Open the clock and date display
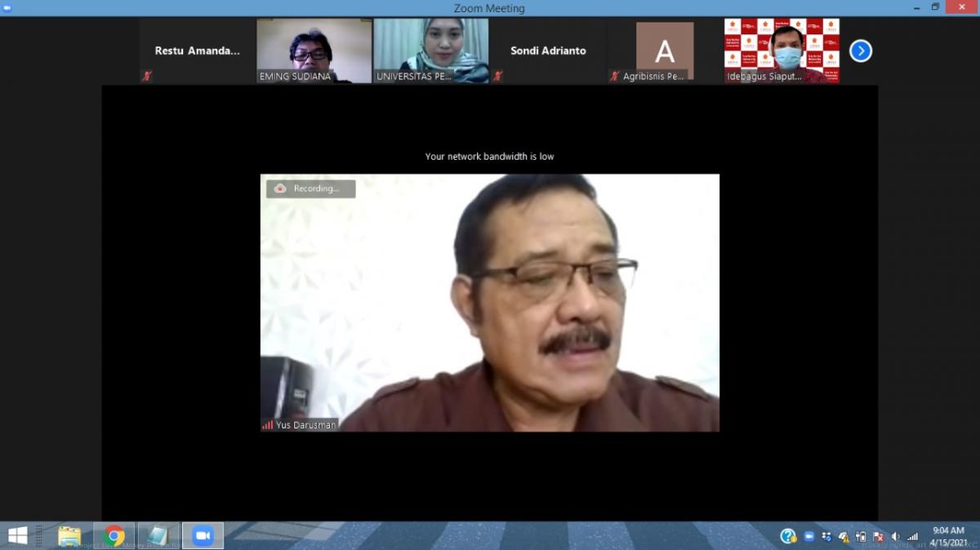 coord(948,536)
